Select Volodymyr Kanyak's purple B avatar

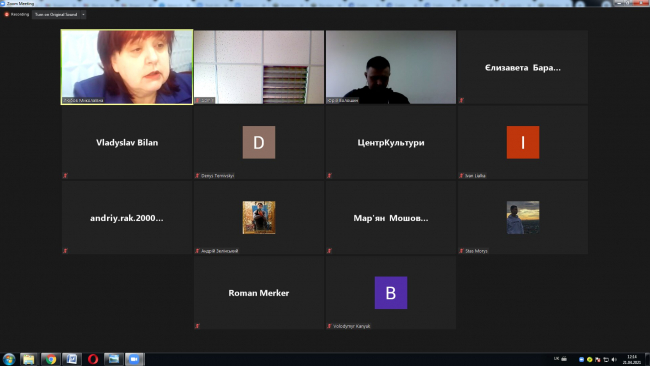pos(390,293)
